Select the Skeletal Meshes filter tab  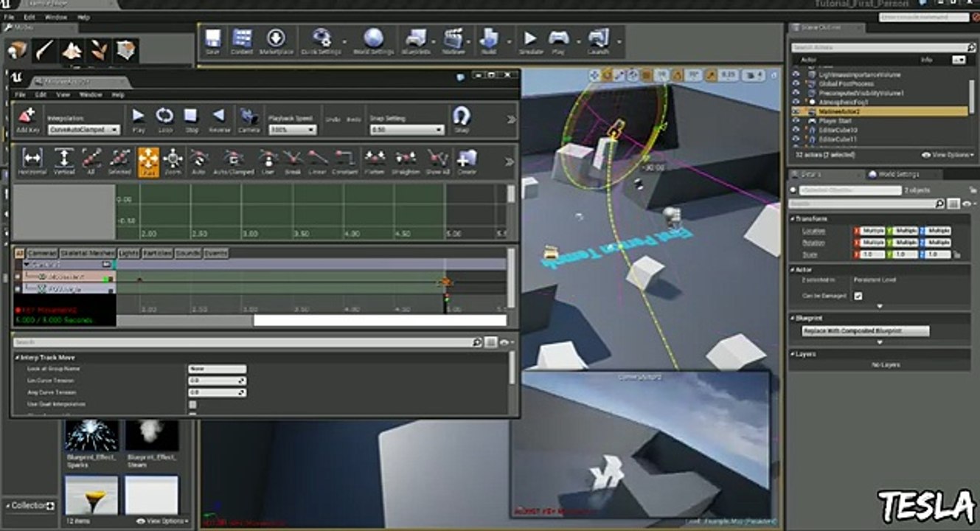pyautogui.click(x=88, y=253)
